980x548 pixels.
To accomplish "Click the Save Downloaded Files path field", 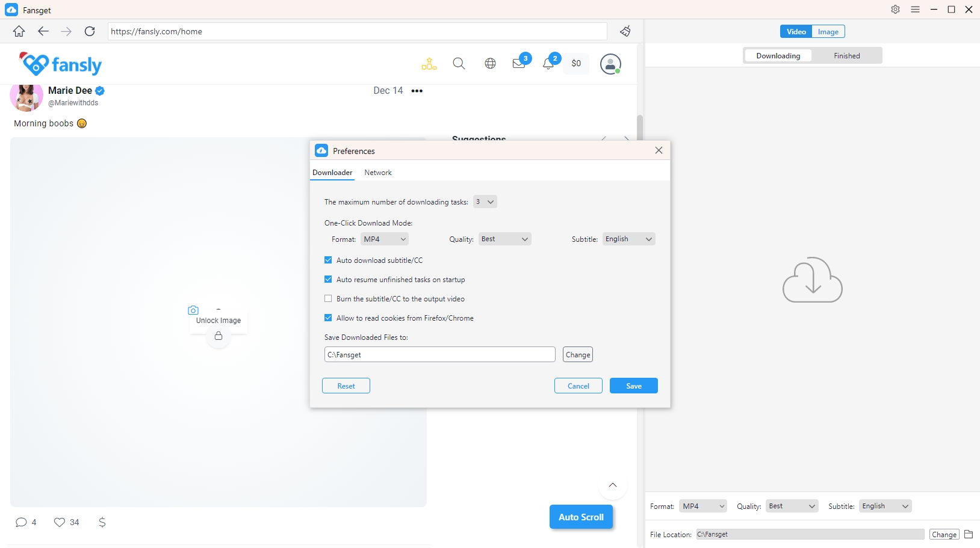I will pos(440,355).
